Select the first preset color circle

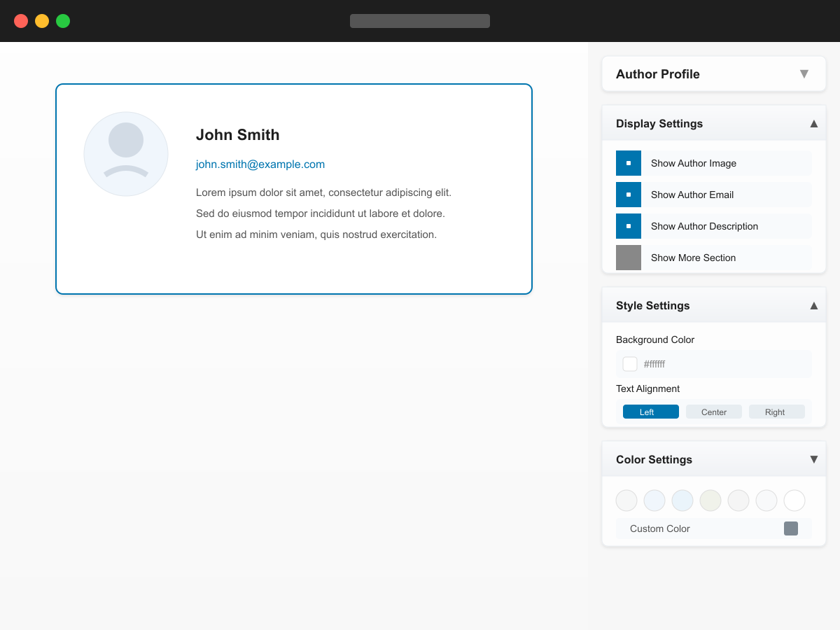[626, 500]
